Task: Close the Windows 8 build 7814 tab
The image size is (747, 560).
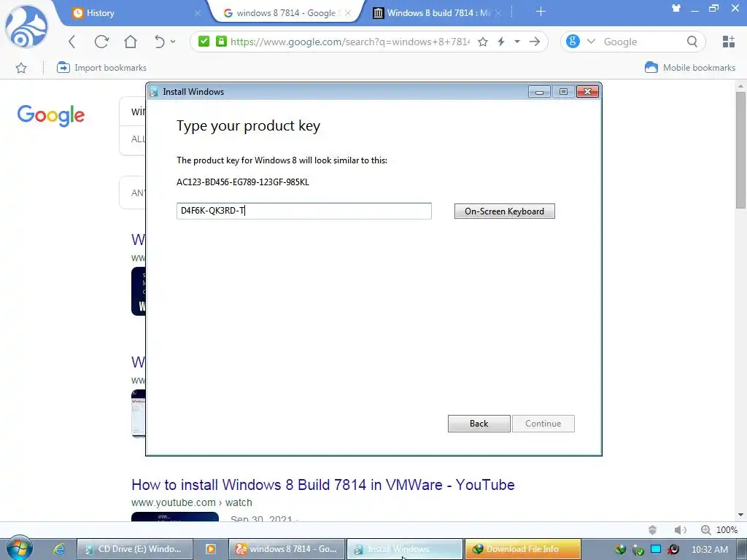Action: pos(498,13)
